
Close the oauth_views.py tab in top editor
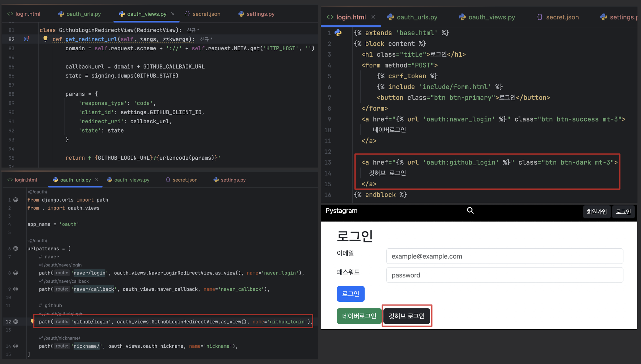173,14
